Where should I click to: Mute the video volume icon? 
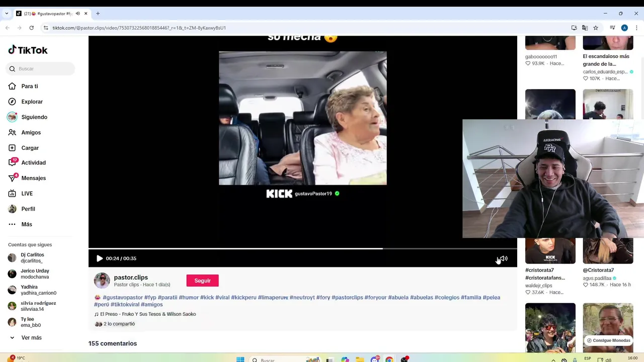(504, 258)
